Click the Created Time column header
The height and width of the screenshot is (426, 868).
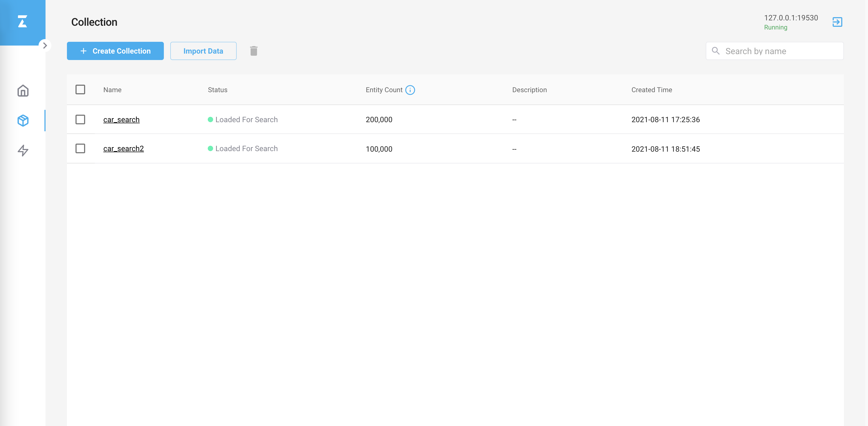651,90
